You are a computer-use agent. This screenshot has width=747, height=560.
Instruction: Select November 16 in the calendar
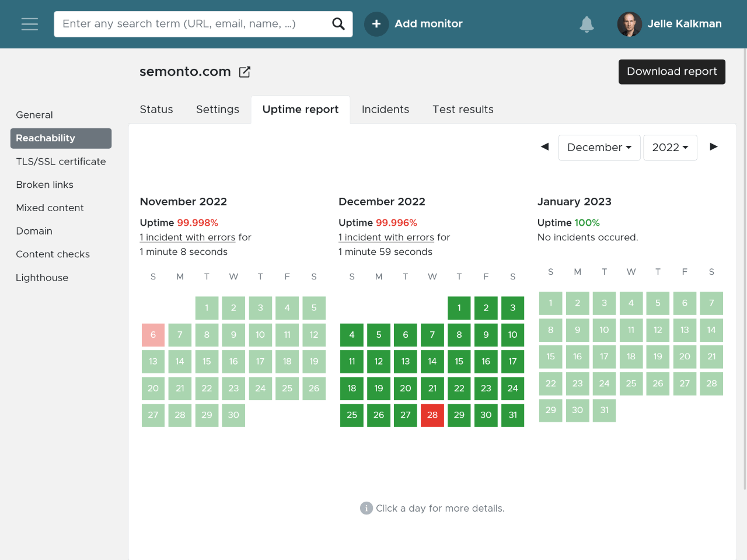coord(233,362)
